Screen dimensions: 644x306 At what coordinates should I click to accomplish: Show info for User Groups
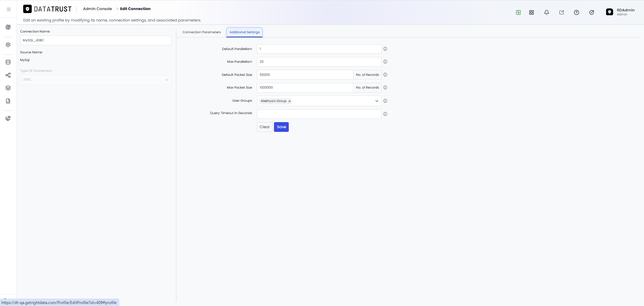coord(385,101)
